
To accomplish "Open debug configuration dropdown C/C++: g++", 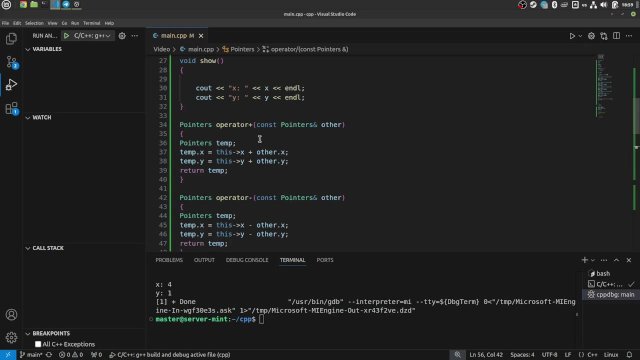I will point(92,36).
